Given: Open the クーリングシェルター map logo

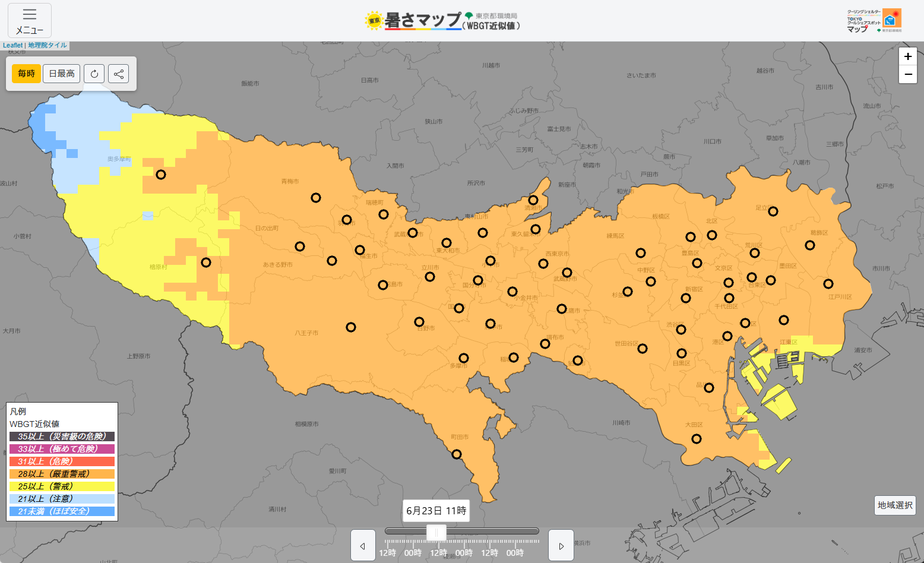Looking at the screenshot, I should click(874, 21).
